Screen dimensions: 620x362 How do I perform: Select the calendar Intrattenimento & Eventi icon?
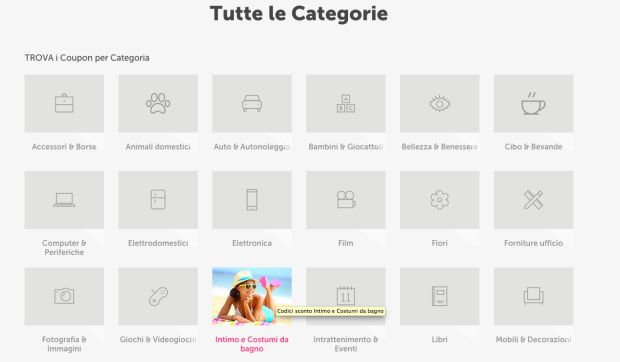[346, 296]
